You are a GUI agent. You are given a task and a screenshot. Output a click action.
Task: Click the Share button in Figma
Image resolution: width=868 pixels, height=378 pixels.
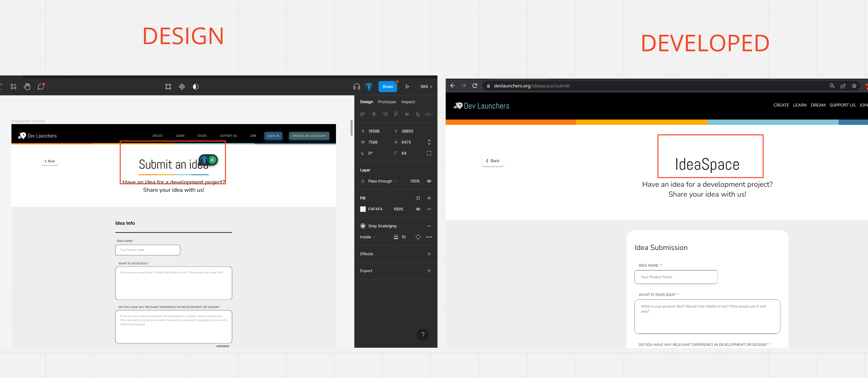pos(388,87)
